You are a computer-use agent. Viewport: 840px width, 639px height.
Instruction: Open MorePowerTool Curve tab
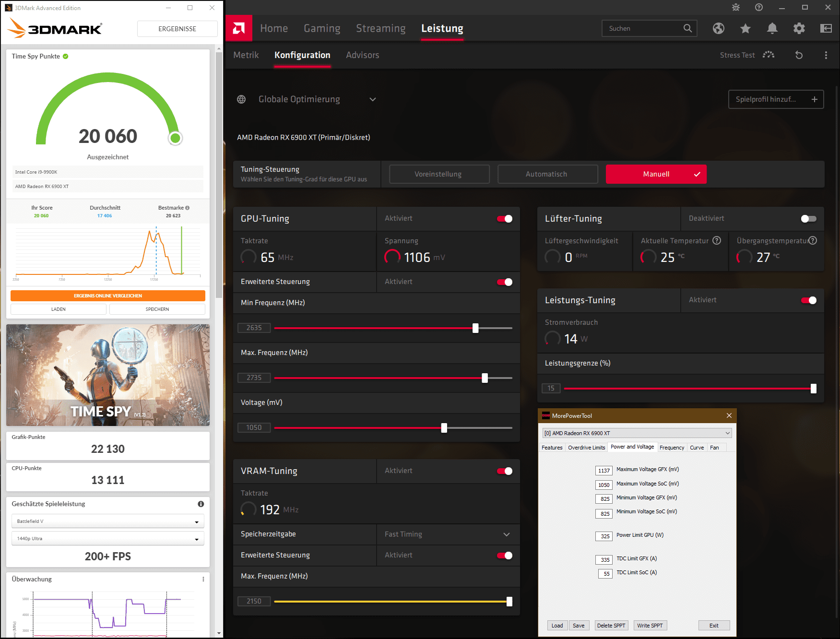(697, 448)
